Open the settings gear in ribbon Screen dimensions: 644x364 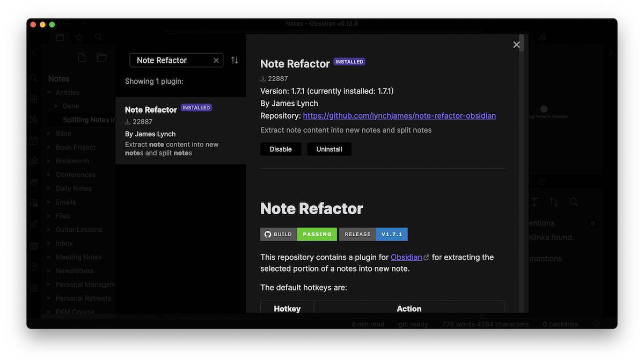tap(34, 288)
